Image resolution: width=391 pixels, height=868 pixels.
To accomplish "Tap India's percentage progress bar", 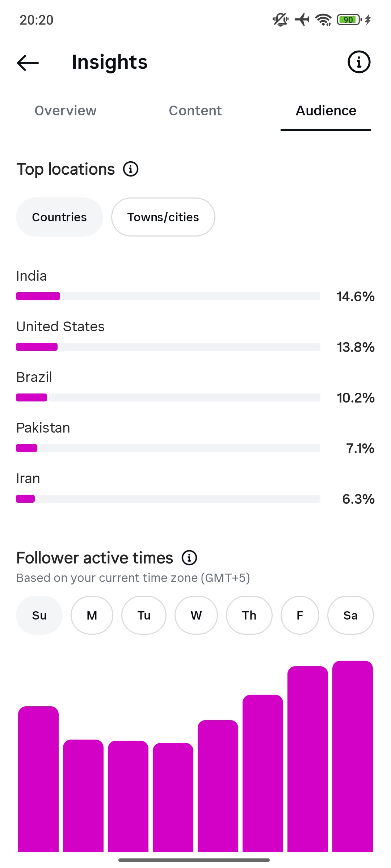I will click(x=168, y=296).
